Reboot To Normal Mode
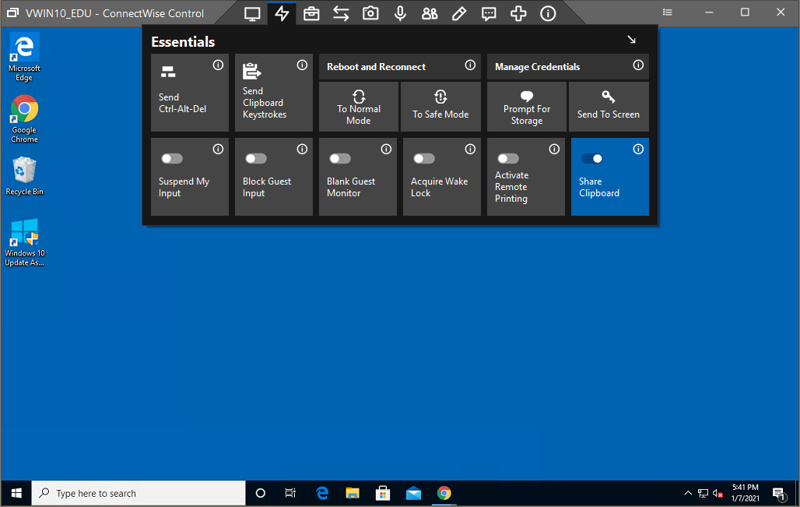800x507 pixels. (359, 107)
